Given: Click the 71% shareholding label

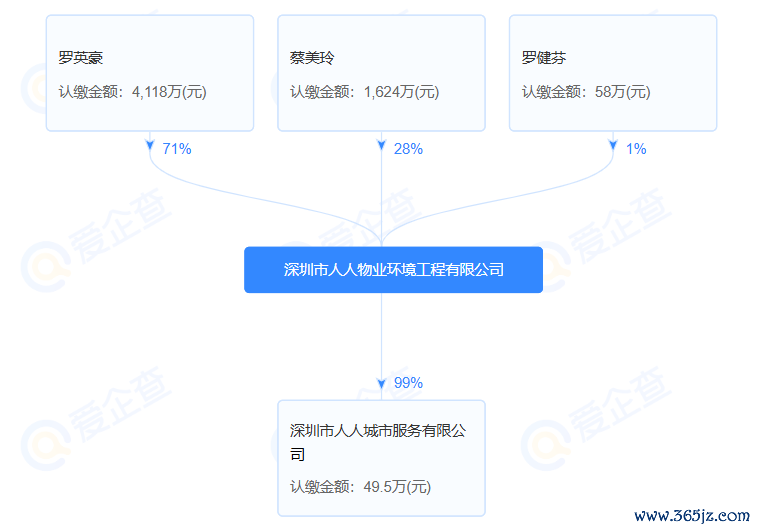Looking at the screenshot, I should pos(177,149).
